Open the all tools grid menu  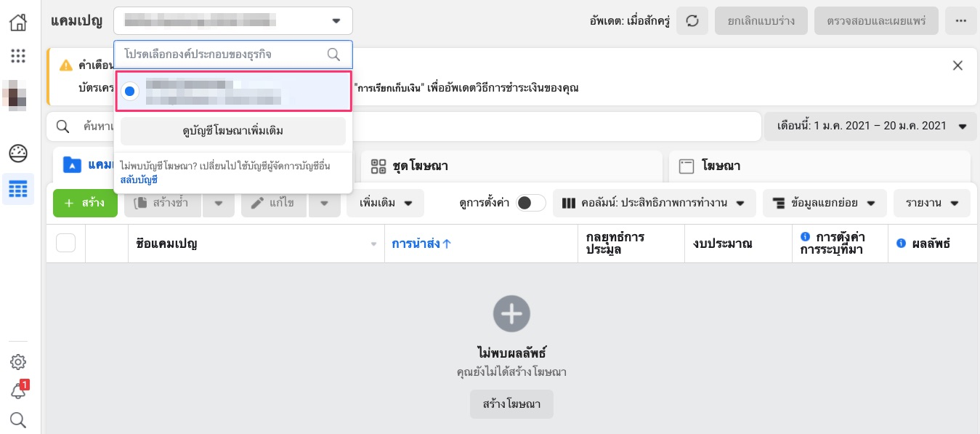[18, 56]
